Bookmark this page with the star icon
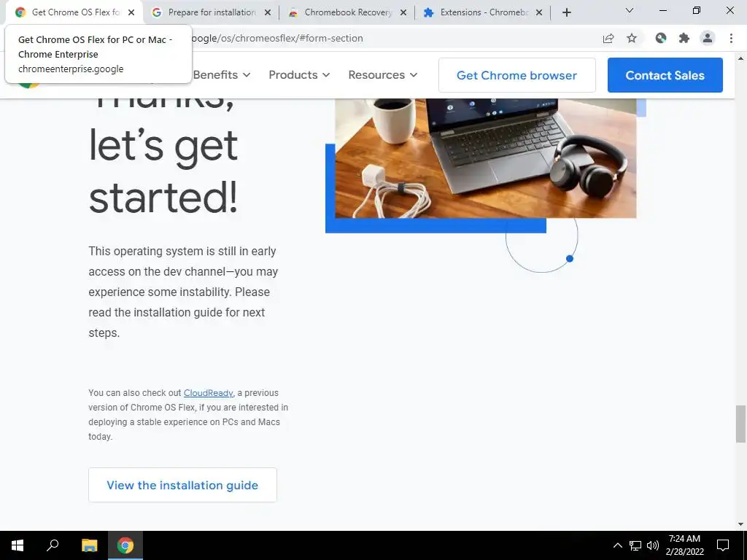Image resolution: width=747 pixels, height=560 pixels. [x=632, y=38]
